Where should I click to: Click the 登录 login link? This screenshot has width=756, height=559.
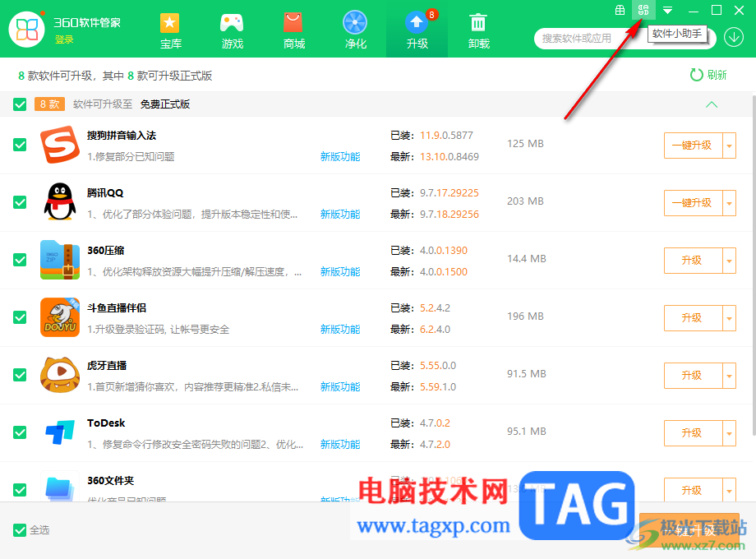point(64,39)
